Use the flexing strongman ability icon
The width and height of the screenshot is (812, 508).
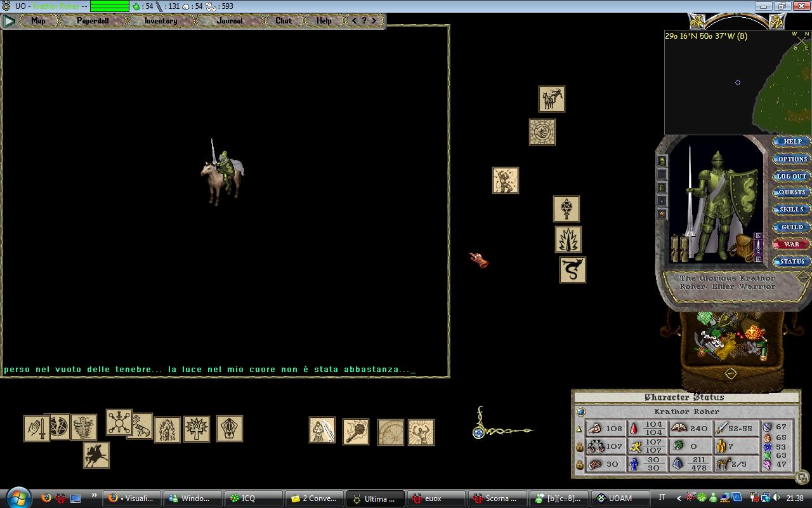421,432
